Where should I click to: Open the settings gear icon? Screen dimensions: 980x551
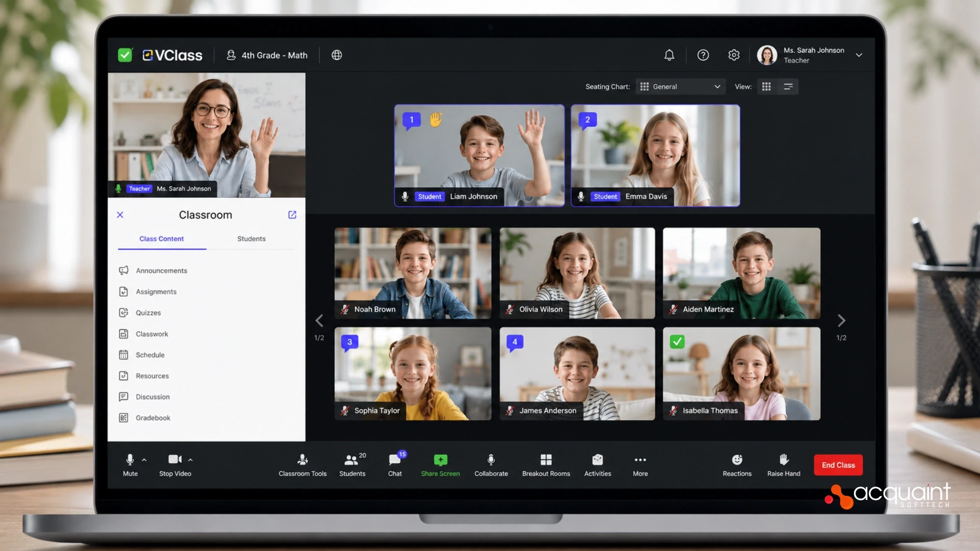734,55
